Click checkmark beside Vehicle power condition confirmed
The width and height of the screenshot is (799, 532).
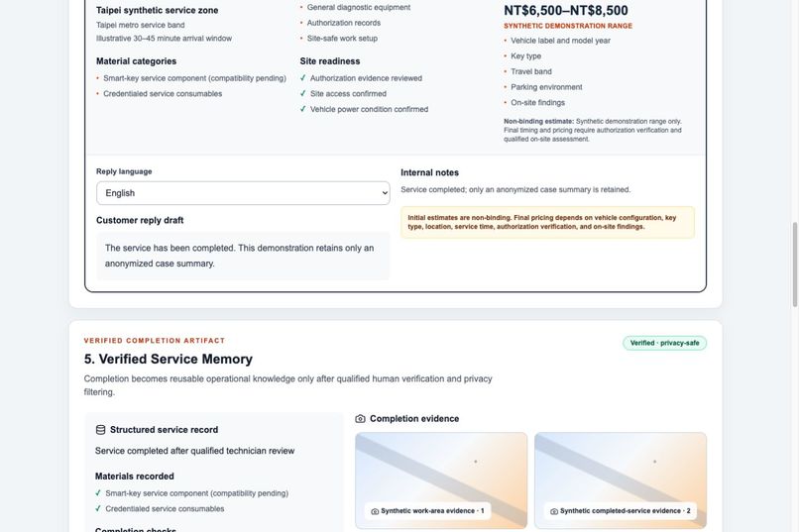[x=302, y=109]
